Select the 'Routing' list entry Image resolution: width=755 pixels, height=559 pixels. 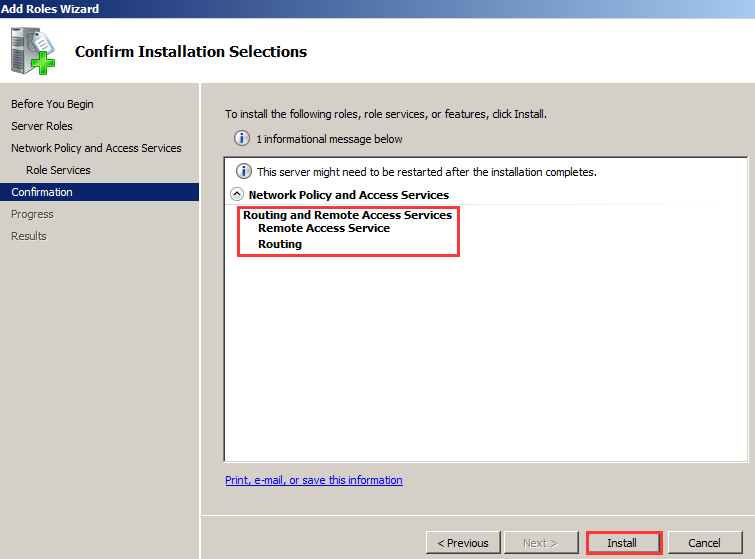(x=280, y=244)
